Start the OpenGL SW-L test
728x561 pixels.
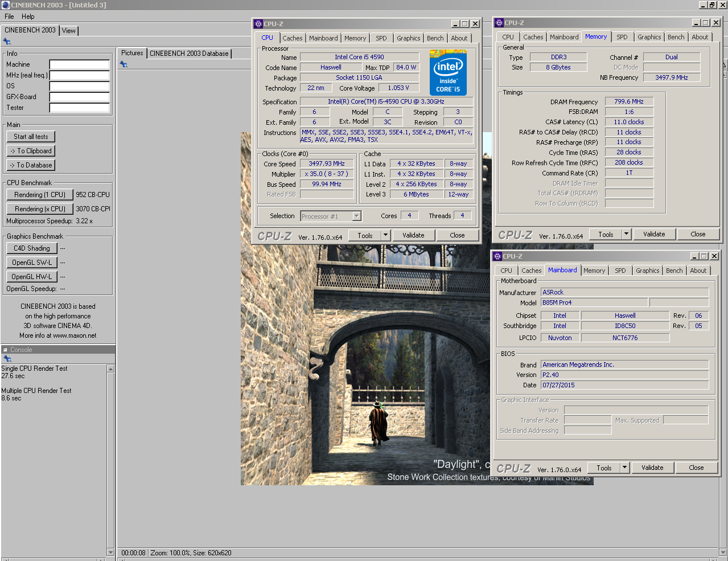pyautogui.click(x=32, y=263)
